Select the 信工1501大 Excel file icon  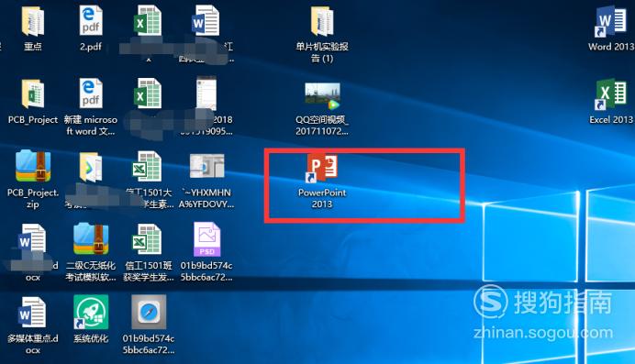[148, 167]
